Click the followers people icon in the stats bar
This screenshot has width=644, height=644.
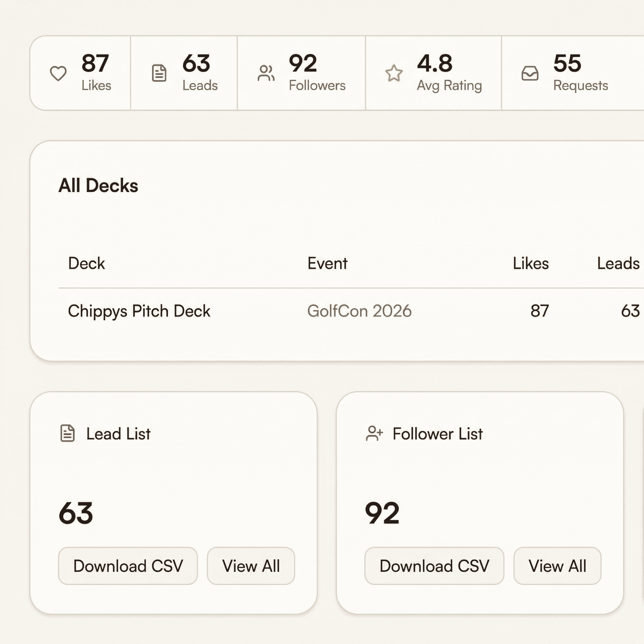click(x=266, y=73)
